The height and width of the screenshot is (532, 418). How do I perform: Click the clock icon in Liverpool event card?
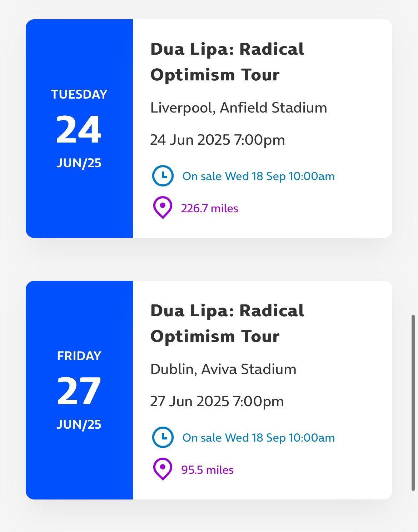click(163, 176)
